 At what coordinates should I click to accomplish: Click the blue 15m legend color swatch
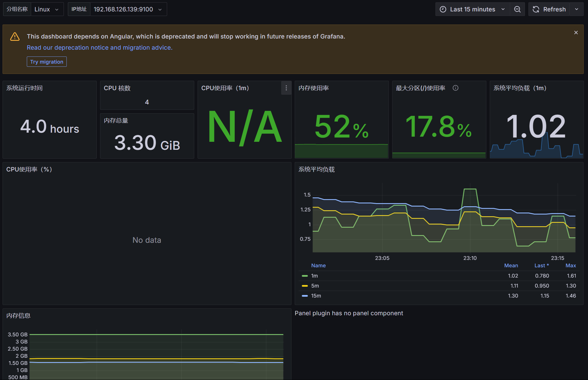point(305,296)
